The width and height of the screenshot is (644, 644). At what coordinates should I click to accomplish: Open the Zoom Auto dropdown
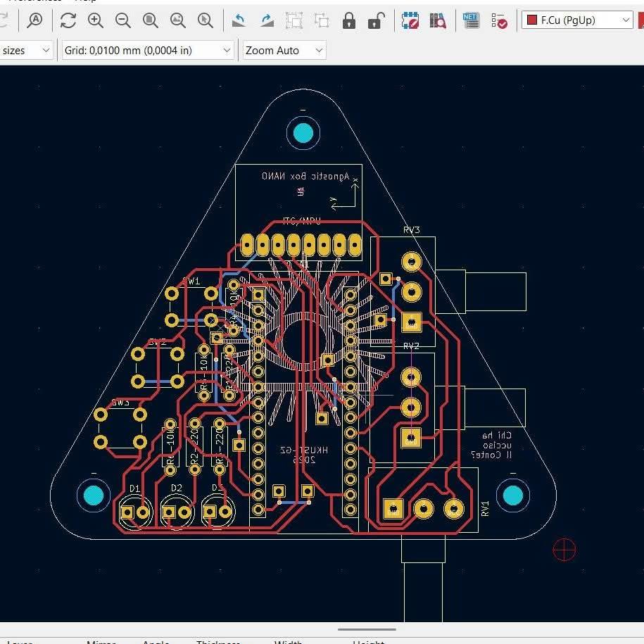click(x=284, y=51)
